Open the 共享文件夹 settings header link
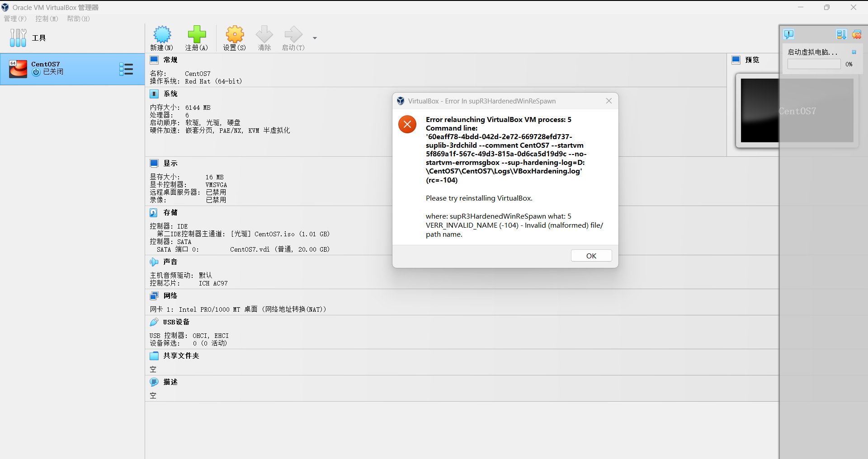868x459 pixels. tap(181, 356)
